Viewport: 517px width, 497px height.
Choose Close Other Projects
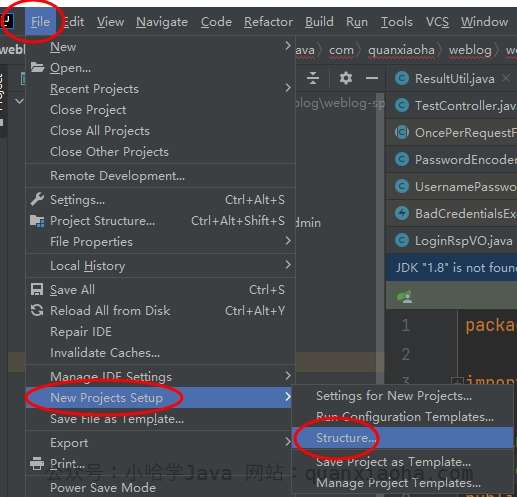[160, 152]
